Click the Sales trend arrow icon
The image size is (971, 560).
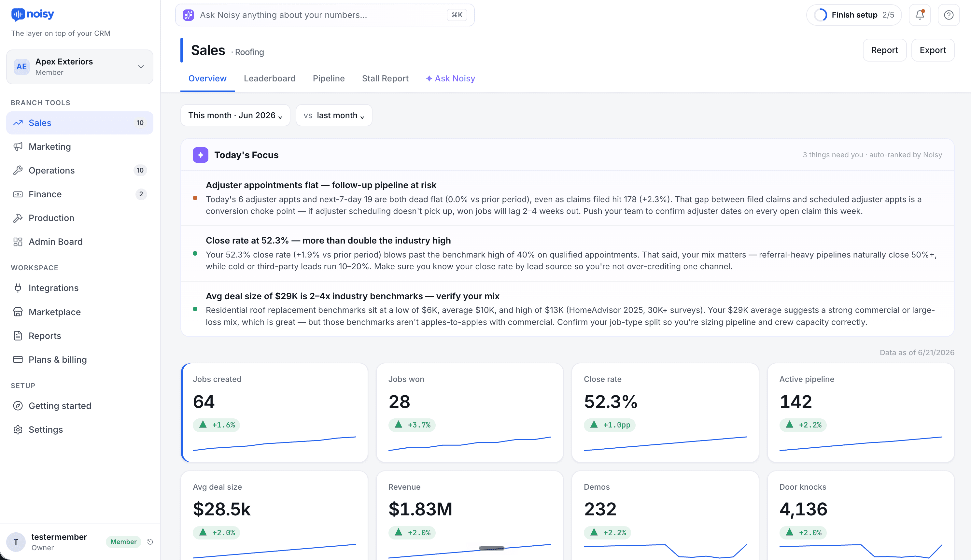[x=18, y=123]
